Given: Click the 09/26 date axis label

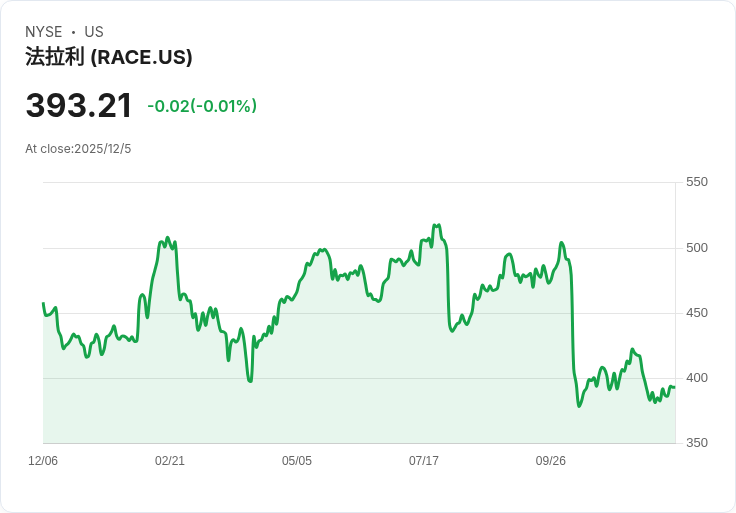Looking at the screenshot, I should coord(551,461).
